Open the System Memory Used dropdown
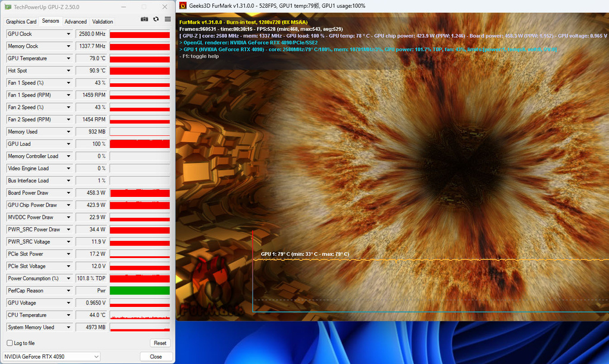This screenshot has width=609, height=364. tap(68, 328)
